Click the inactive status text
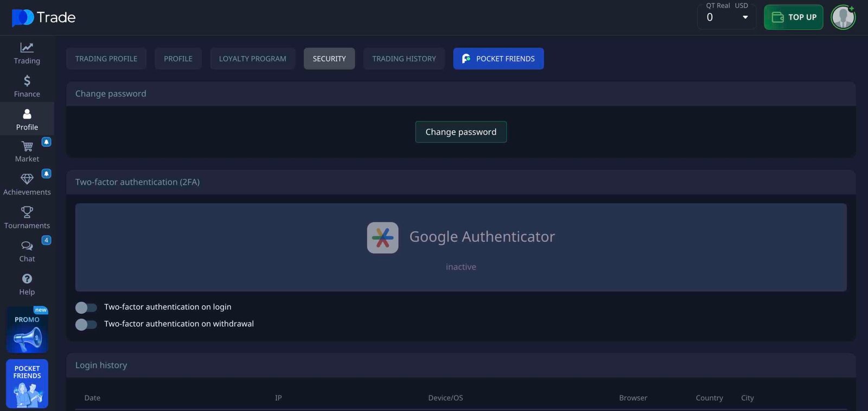The image size is (868, 411). point(461,267)
